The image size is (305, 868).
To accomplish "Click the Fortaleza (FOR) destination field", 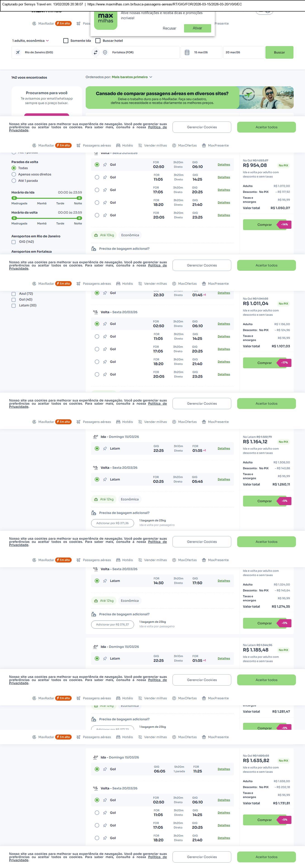I will [x=142, y=53].
